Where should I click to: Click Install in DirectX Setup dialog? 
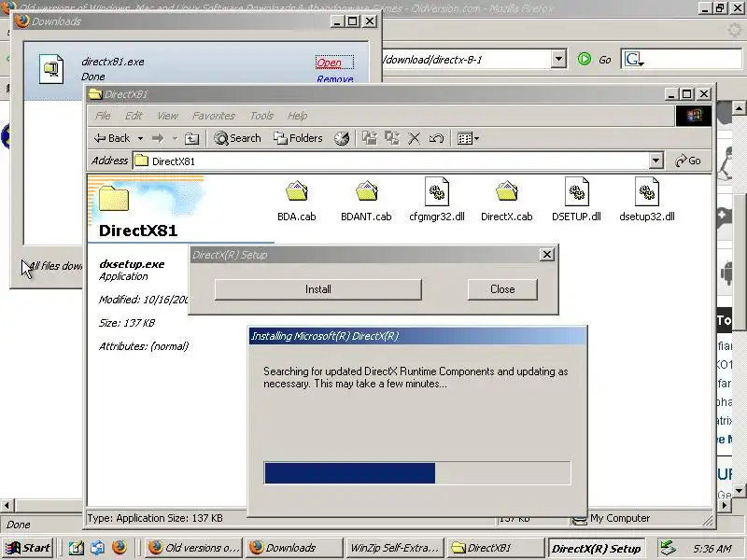(317, 289)
